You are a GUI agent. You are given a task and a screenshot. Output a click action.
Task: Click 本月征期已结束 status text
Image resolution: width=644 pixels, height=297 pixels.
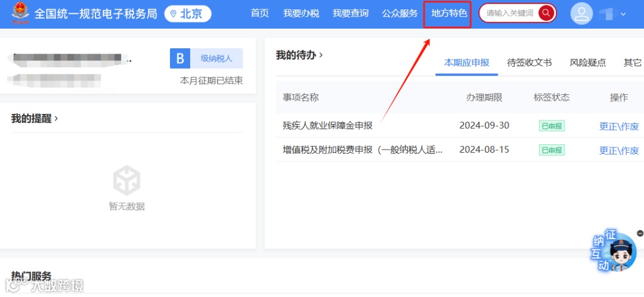click(x=211, y=81)
